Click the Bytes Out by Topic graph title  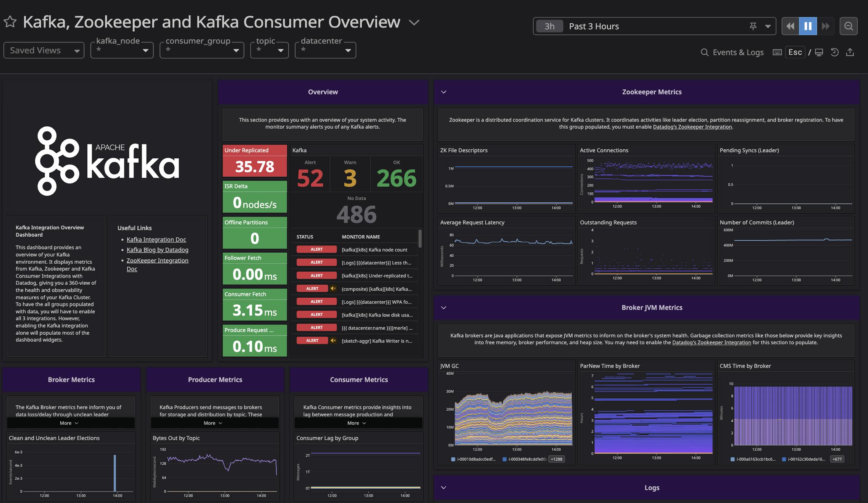176,438
